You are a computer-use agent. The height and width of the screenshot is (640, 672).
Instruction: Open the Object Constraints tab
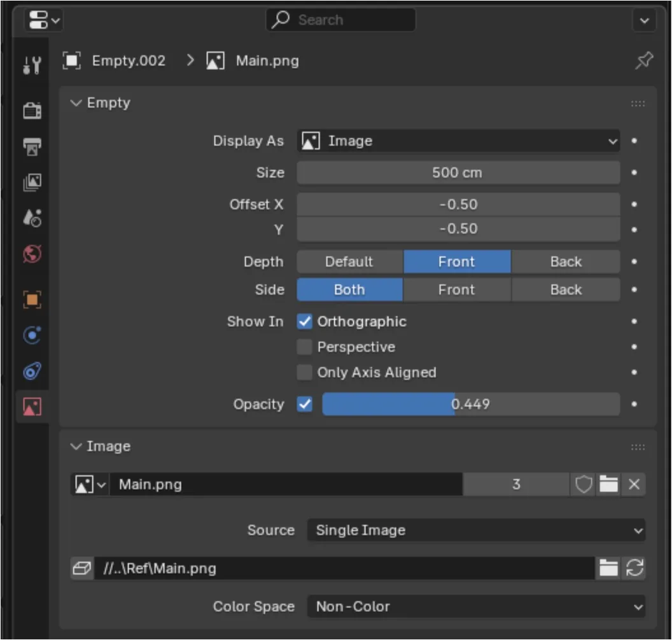tap(32, 371)
